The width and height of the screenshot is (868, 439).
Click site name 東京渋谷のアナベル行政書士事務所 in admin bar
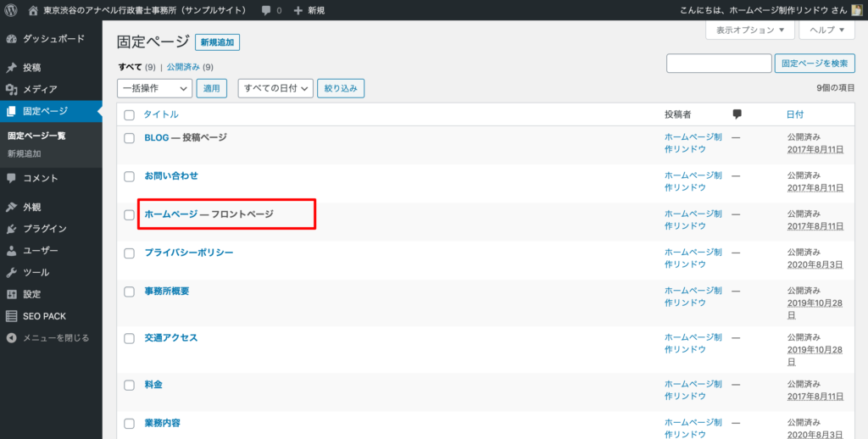point(145,10)
